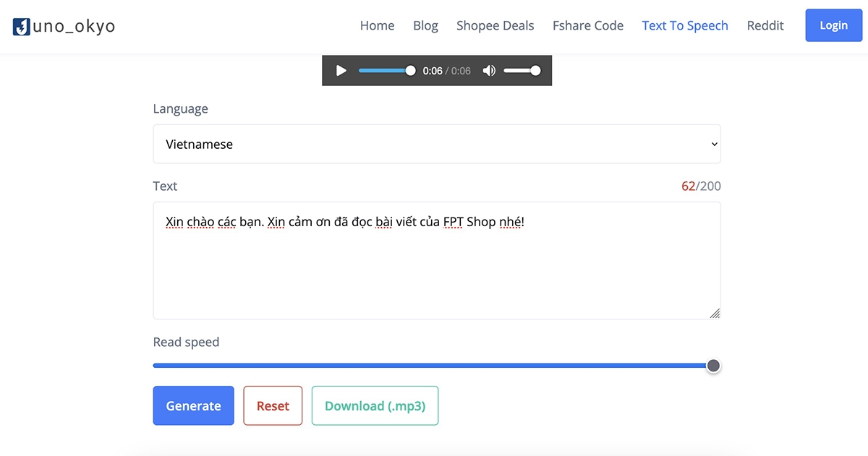Image resolution: width=868 pixels, height=456 pixels.
Task: Open the Fshare Code page
Action: (x=588, y=25)
